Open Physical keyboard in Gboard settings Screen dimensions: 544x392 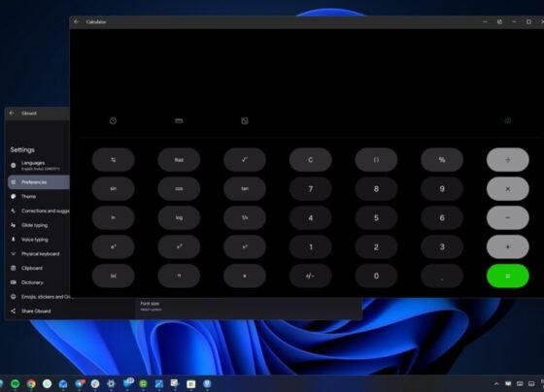click(39, 253)
